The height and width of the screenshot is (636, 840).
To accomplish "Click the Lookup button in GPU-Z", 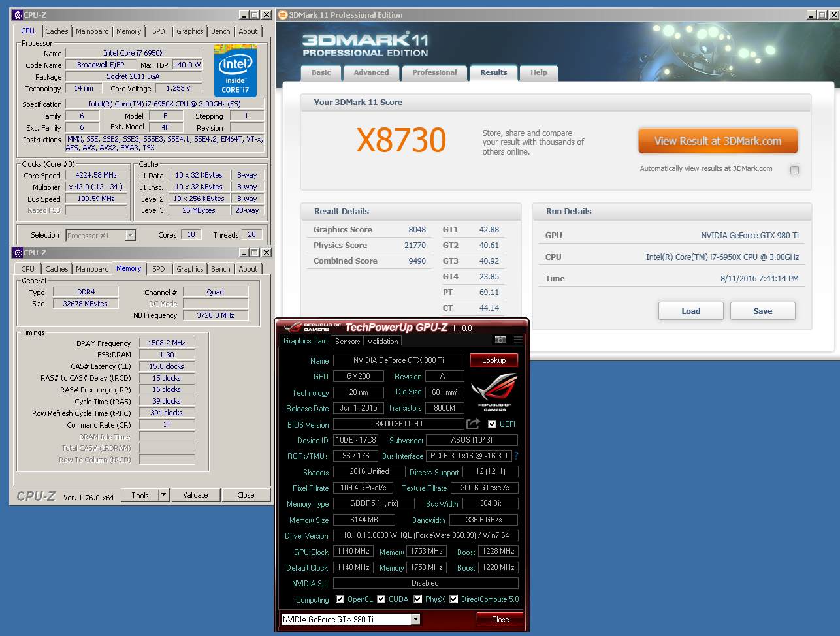I will [x=494, y=360].
